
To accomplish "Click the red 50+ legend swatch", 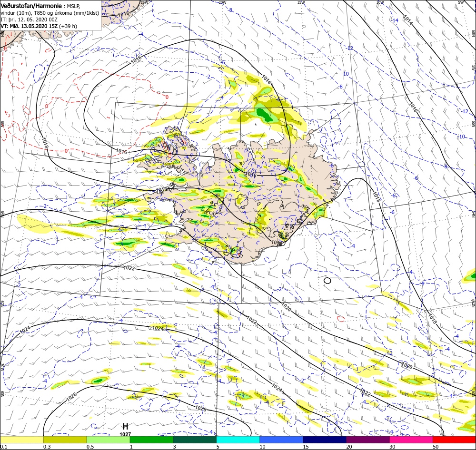I will 454,440.
